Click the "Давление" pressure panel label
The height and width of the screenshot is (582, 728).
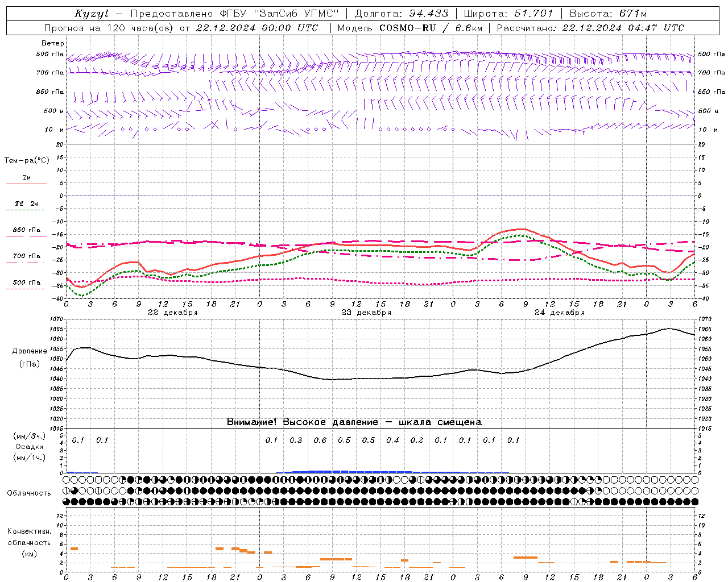(x=30, y=351)
